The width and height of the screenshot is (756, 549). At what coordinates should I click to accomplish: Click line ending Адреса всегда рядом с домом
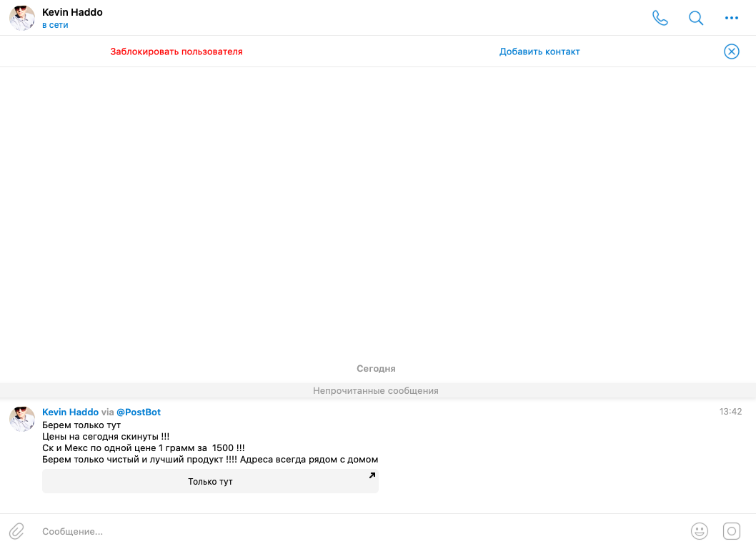click(x=210, y=460)
